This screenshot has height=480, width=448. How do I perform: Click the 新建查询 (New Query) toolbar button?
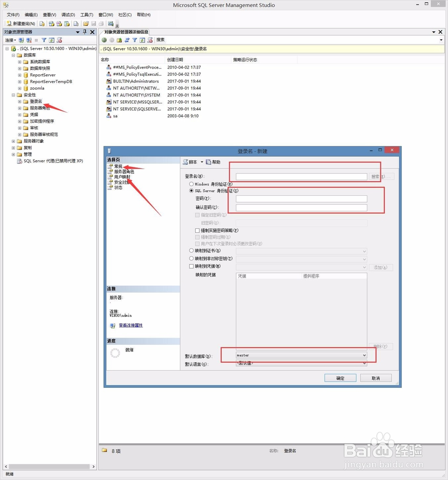click(x=21, y=24)
